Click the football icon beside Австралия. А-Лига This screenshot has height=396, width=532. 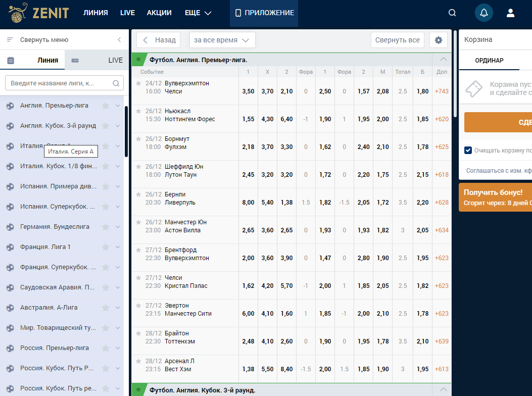tap(10, 308)
